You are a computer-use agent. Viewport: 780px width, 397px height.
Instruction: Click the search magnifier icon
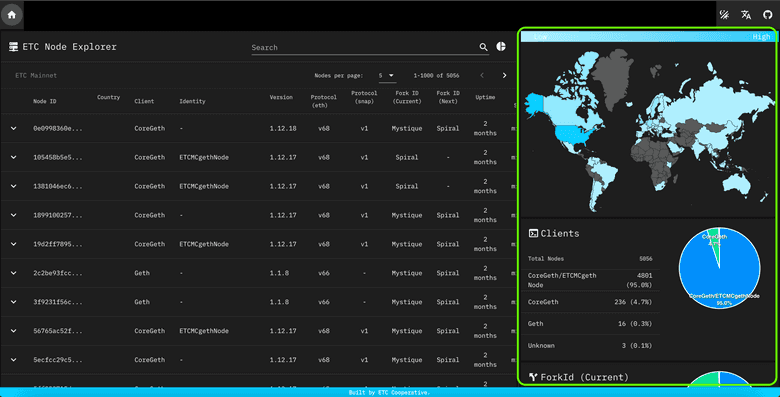484,47
